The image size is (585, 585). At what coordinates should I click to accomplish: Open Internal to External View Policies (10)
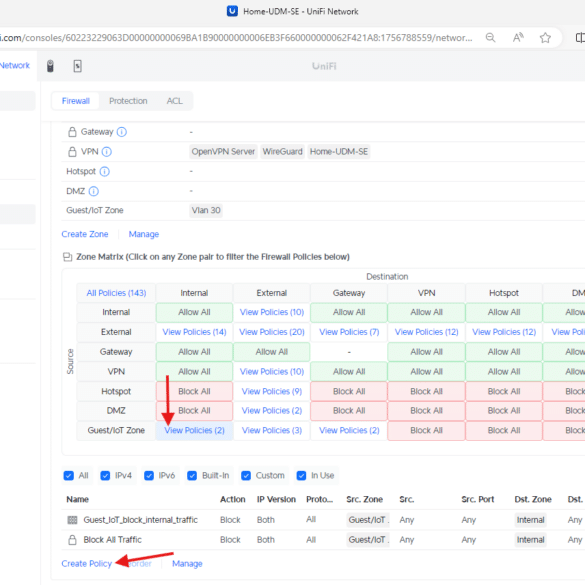pyautogui.click(x=272, y=312)
